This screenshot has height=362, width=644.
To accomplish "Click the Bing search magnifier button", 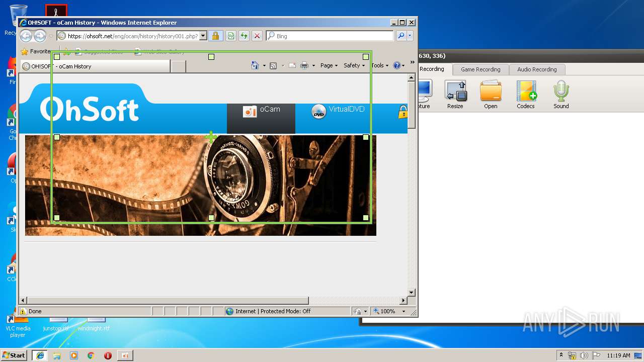I will [401, 36].
